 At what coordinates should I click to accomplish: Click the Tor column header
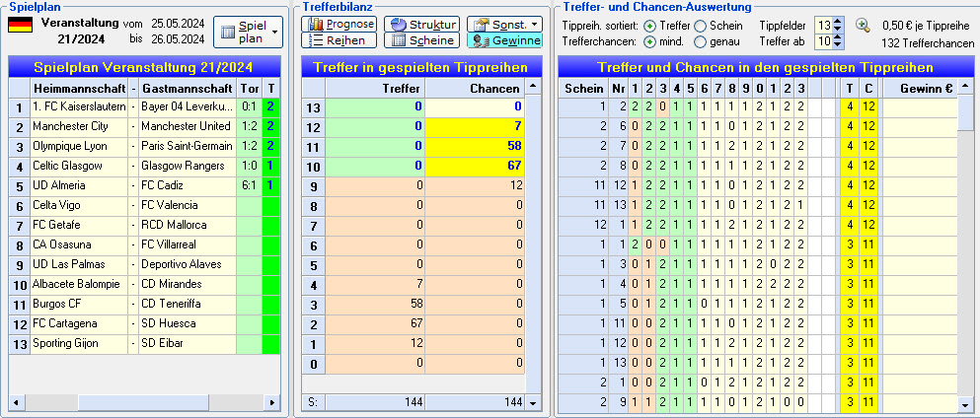click(250, 88)
